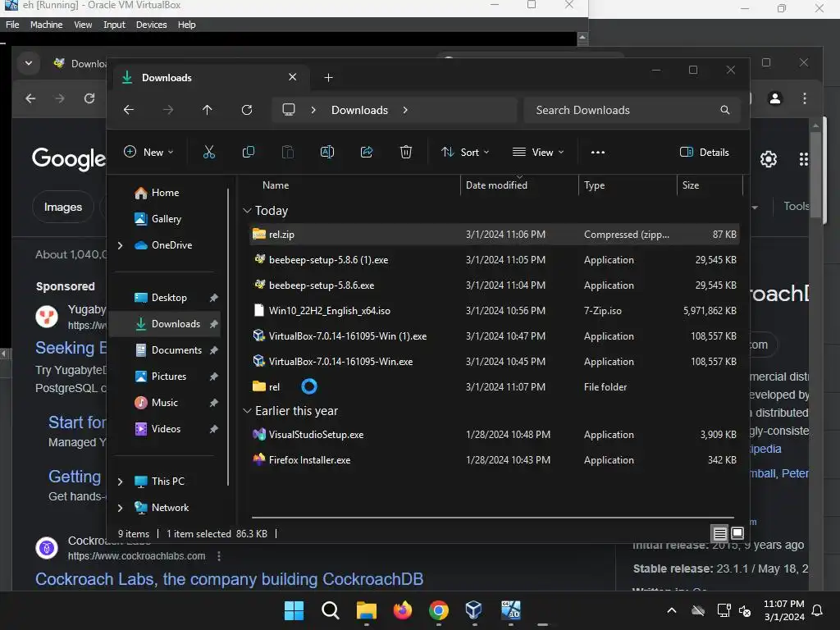The image size is (840, 630).
Task: Open taskbar Search
Action: coord(330,610)
